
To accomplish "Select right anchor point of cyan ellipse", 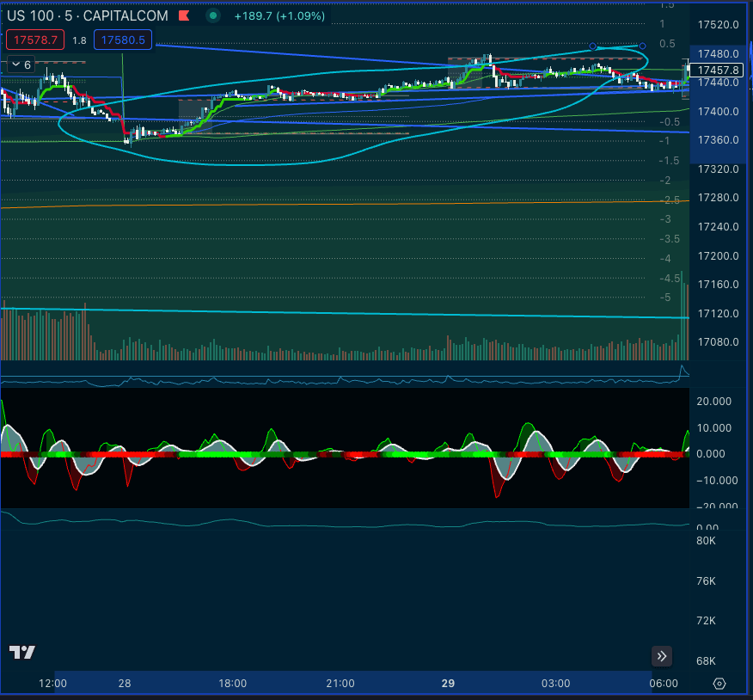I will pyautogui.click(x=642, y=46).
